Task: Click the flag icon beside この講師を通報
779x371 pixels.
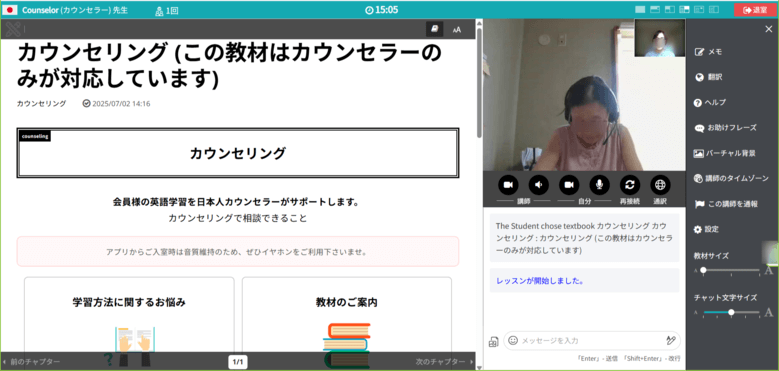Action: (699, 204)
